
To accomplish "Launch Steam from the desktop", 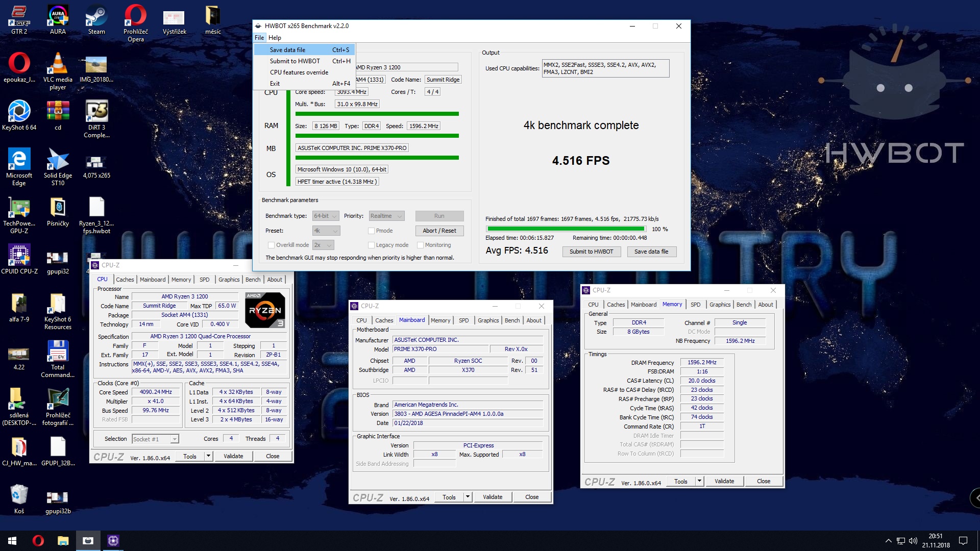I will pos(96,20).
